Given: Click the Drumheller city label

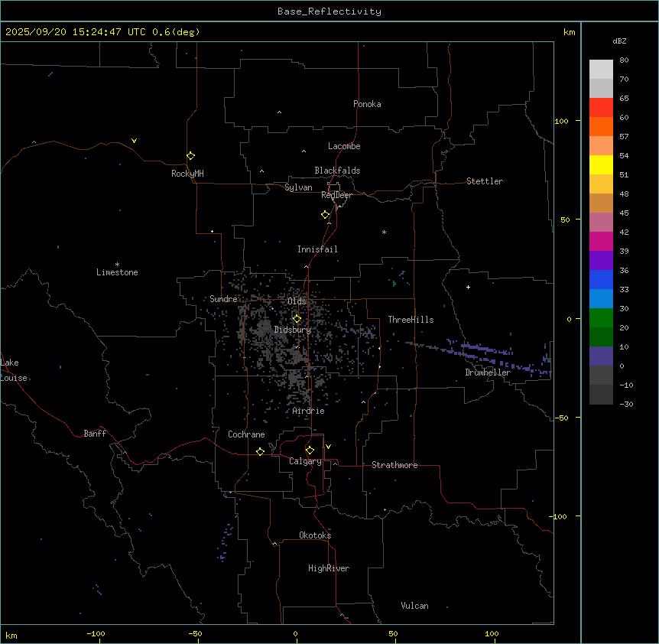Looking at the screenshot, I should point(488,372).
